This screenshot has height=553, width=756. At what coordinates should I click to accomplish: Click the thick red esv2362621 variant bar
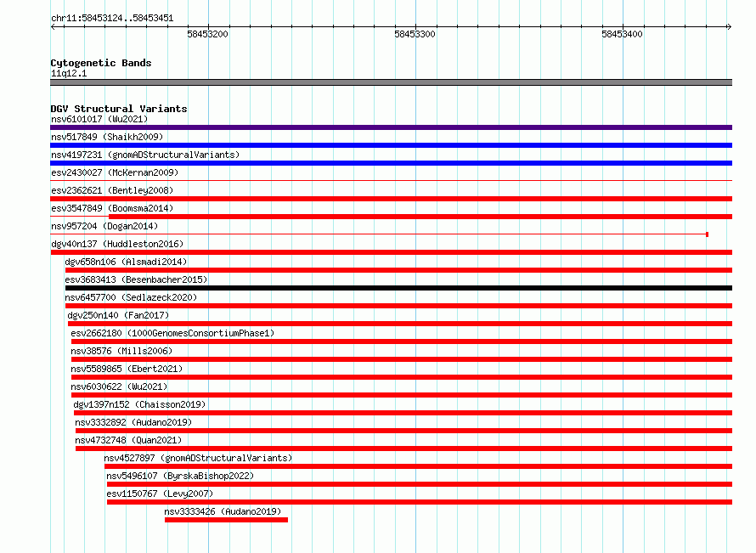(391, 199)
